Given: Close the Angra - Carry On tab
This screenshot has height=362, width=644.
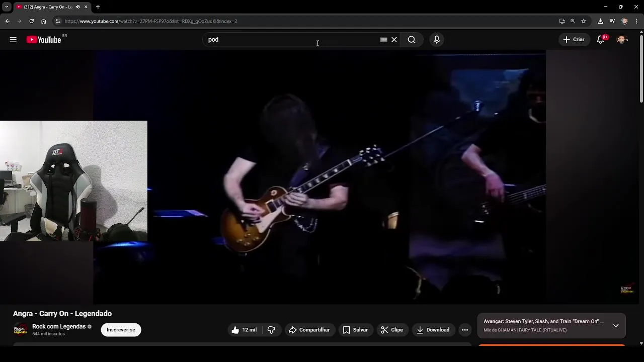Looking at the screenshot, I should coord(86,7).
